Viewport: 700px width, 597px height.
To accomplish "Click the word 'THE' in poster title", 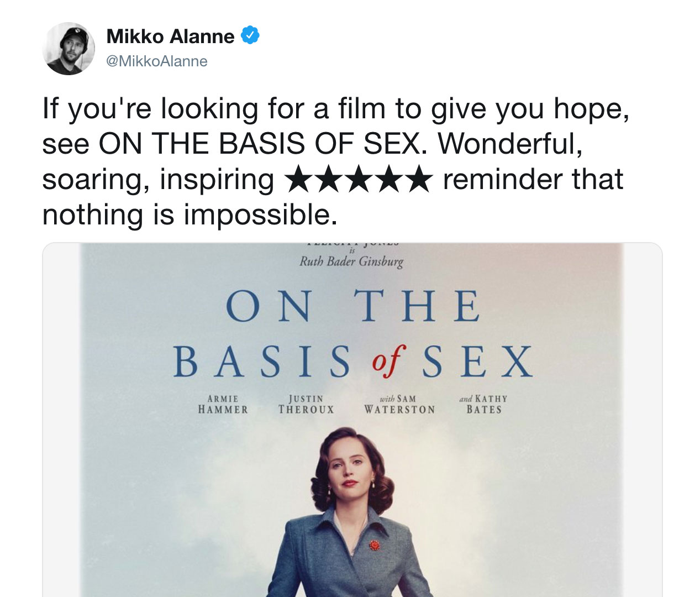I will click(417, 306).
